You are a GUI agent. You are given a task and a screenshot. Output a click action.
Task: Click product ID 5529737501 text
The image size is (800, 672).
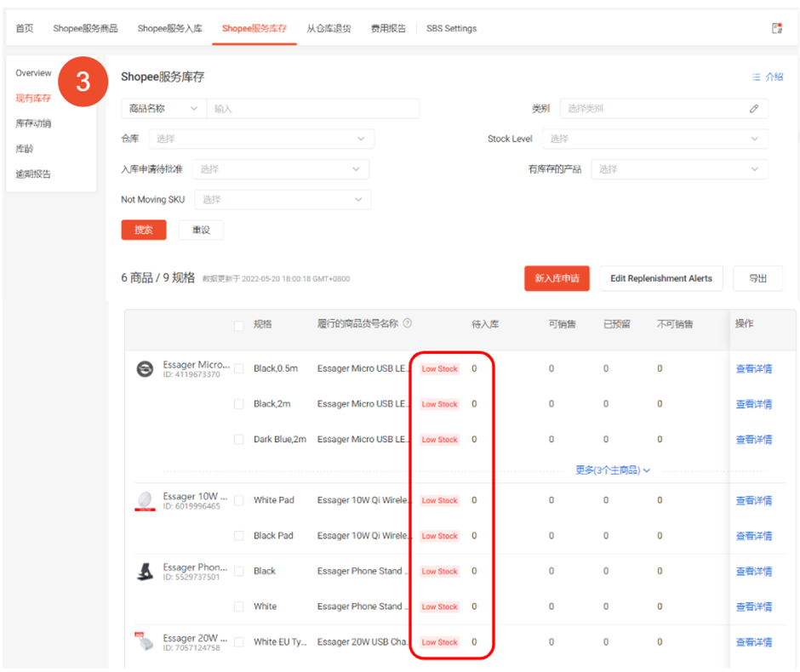point(191,578)
